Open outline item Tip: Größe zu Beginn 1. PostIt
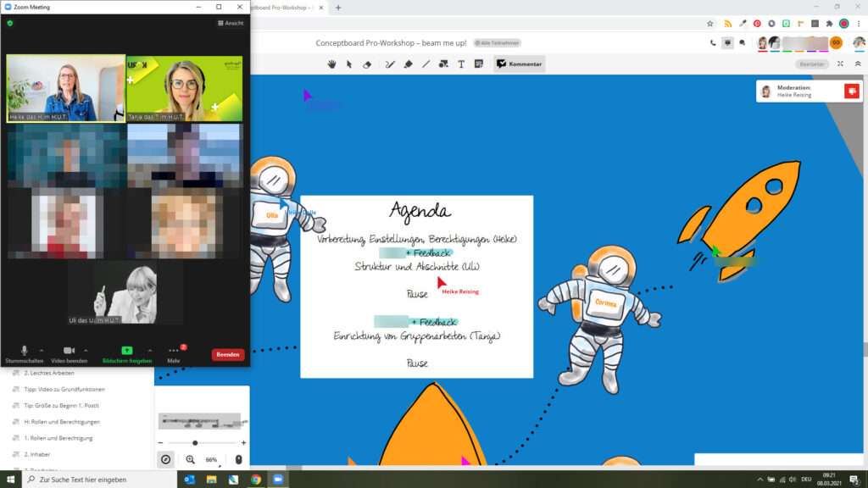868x488 pixels. pyautogui.click(x=61, y=406)
